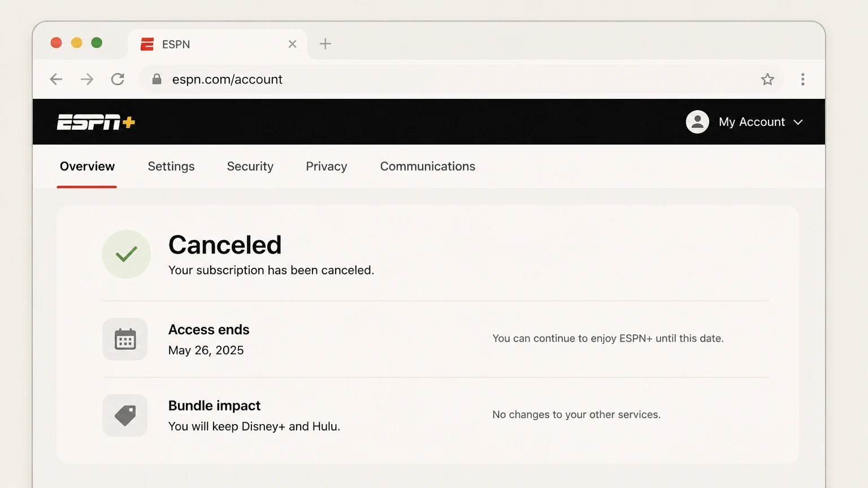Click the Canceled heading
This screenshot has width=868, height=488.
pyautogui.click(x=225, y=245)
